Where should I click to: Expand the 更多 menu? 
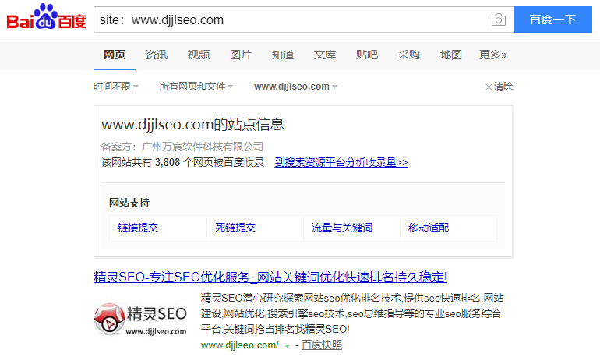click(x=492, y=55)
